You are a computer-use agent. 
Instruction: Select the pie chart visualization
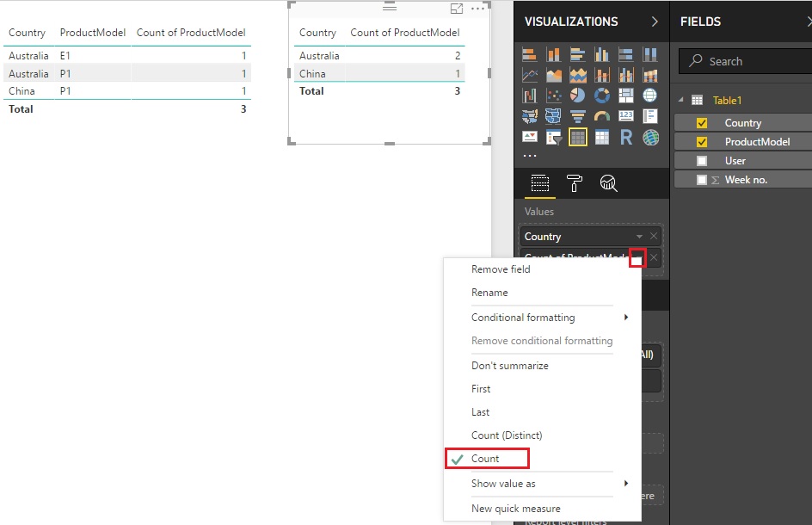(577, 96)
